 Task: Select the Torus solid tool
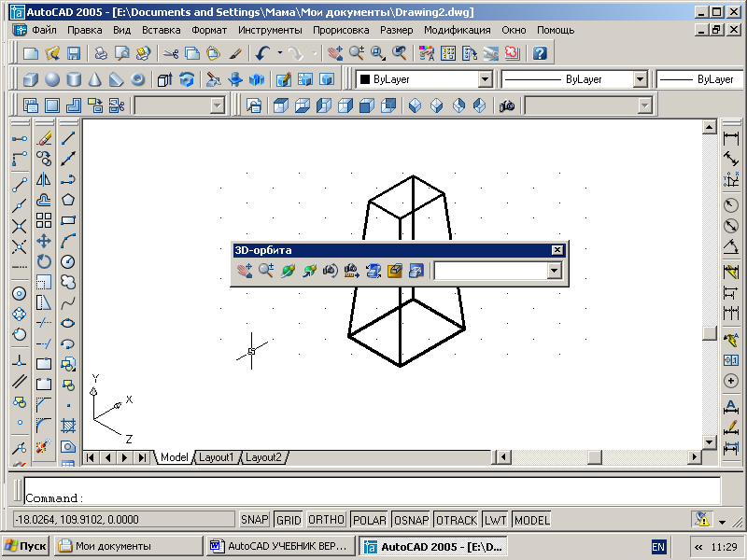click(x=137, y=79)
